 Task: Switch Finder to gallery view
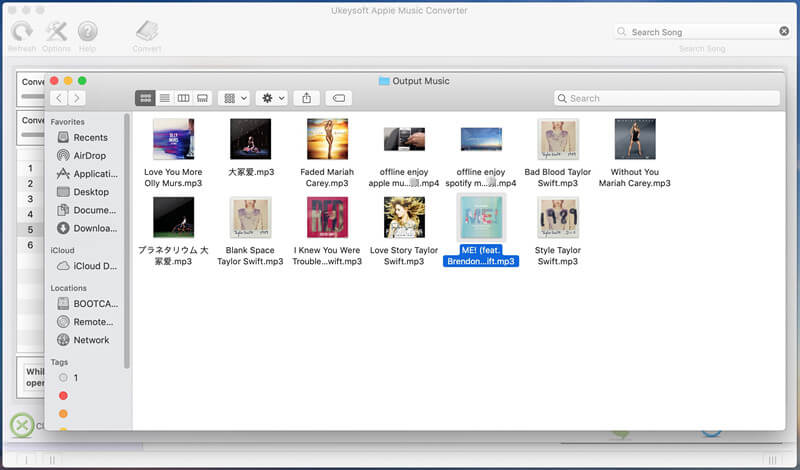tap(203, 98)
